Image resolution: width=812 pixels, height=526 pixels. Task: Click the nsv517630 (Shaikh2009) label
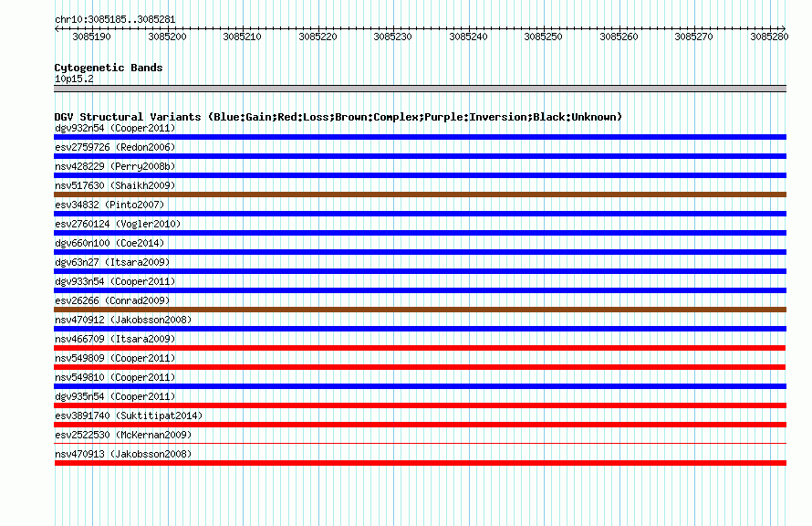pyautogui.click(x=115, y=185)
